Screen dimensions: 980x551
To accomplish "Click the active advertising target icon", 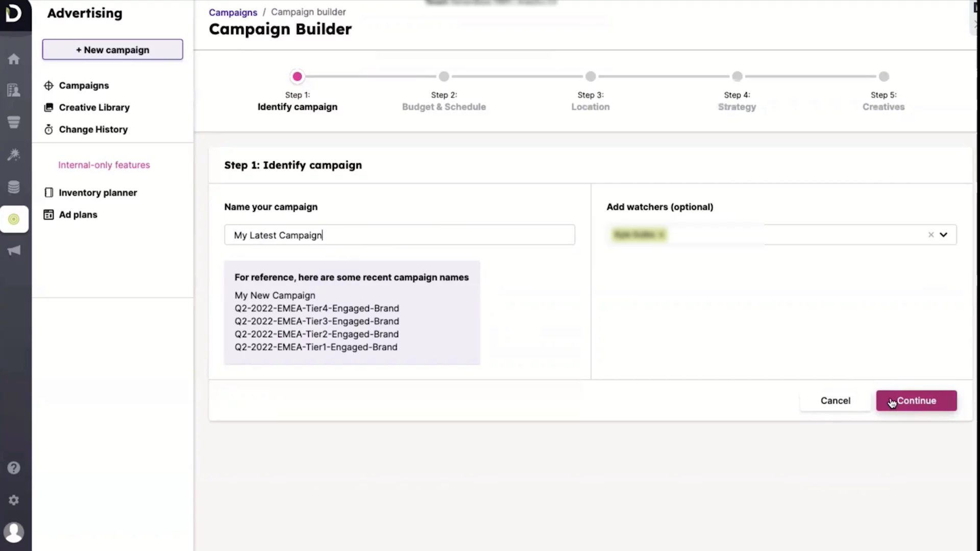I will click(14, 219).
